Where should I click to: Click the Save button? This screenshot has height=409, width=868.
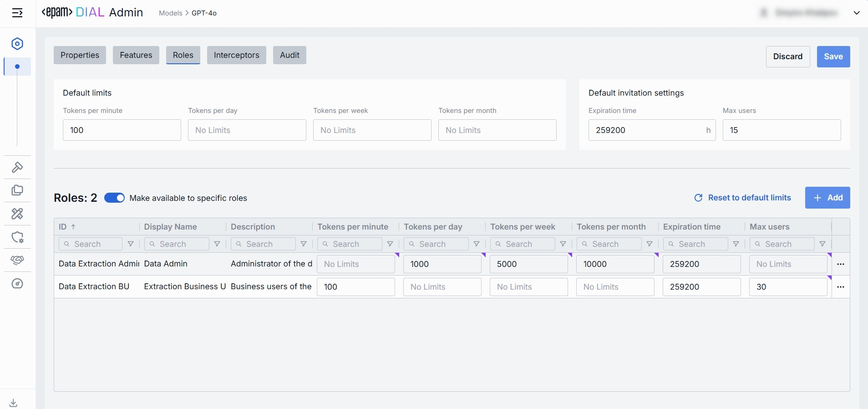click(833, 56)
